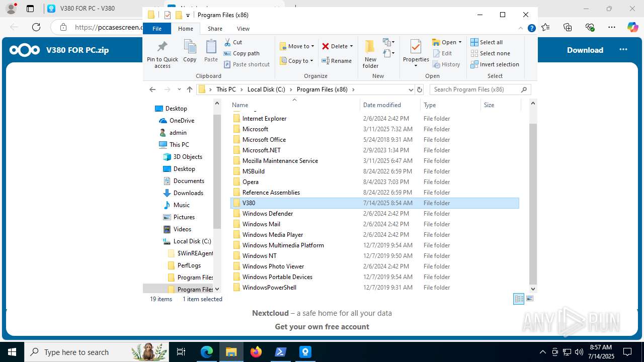644x362 pixels.
Task: Collapse the ribbon with chevron
Action: [x=521, y=29]
